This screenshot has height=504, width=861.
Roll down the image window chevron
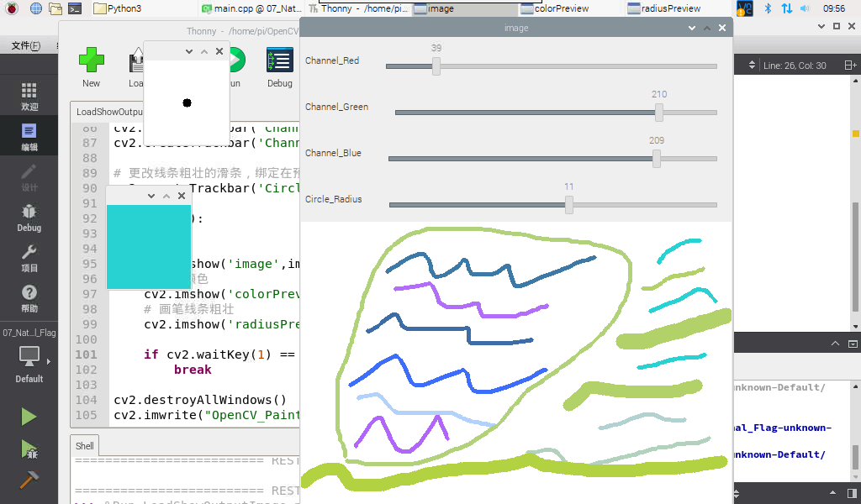[692, 28]
